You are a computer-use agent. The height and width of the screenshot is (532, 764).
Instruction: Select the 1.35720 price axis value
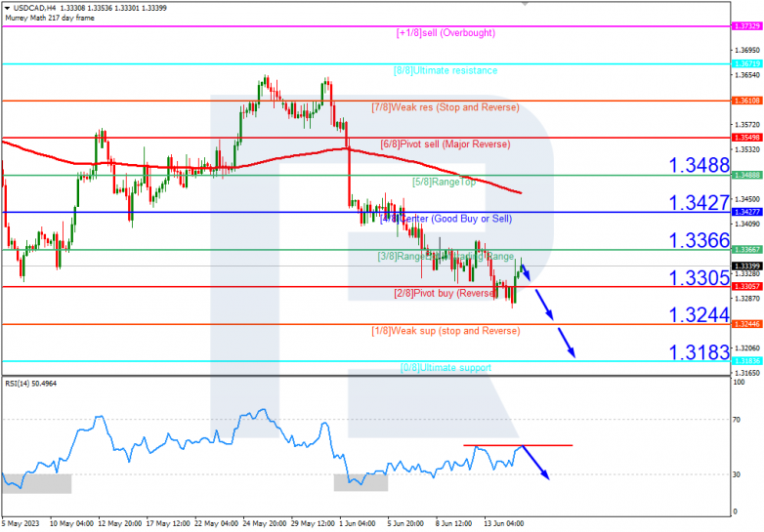pos(747,125)
